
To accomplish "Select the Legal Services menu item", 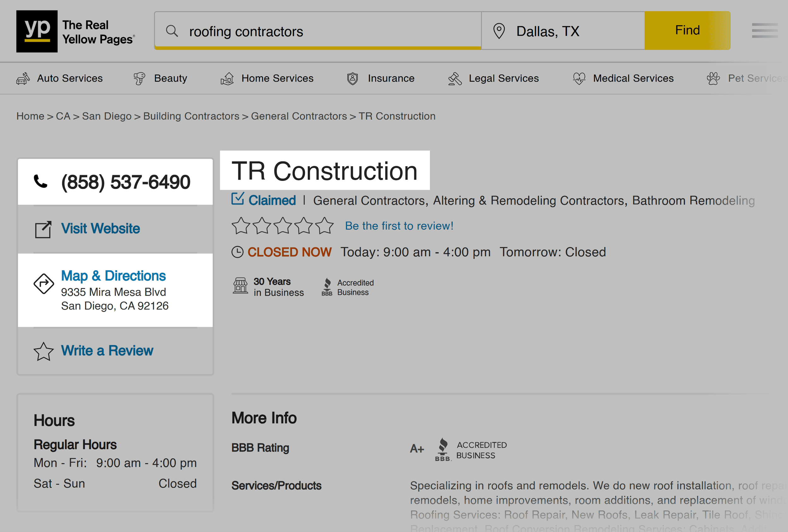I will tap(504, 78).
